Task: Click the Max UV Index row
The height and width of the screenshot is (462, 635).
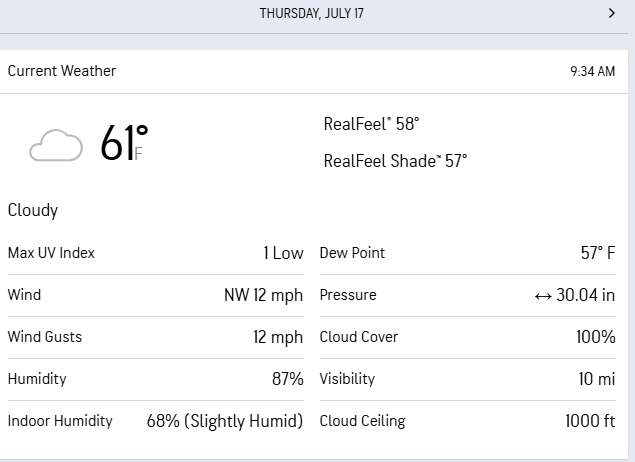Action: [x=155, y=253]
